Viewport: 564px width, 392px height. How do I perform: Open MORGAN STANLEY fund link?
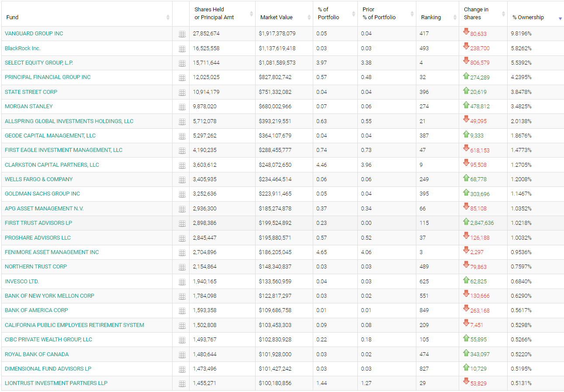[29, 107]
